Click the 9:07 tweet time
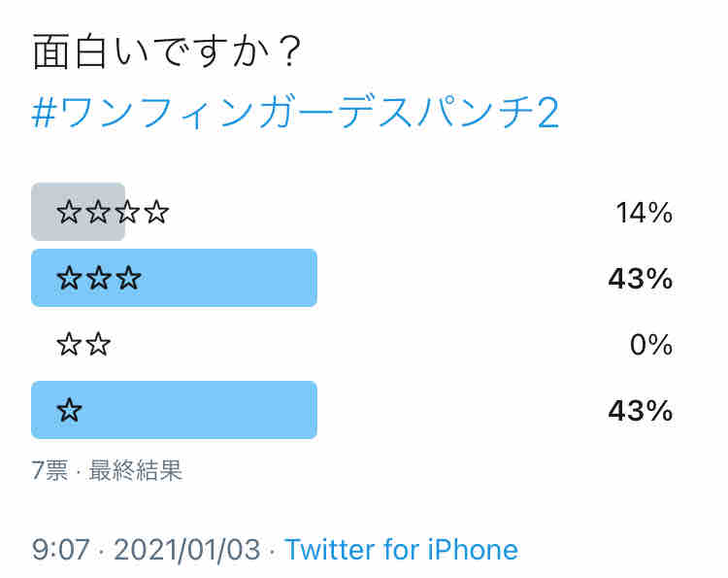The height and width of the screenshot is (578, 728). (x=62, y=550)
